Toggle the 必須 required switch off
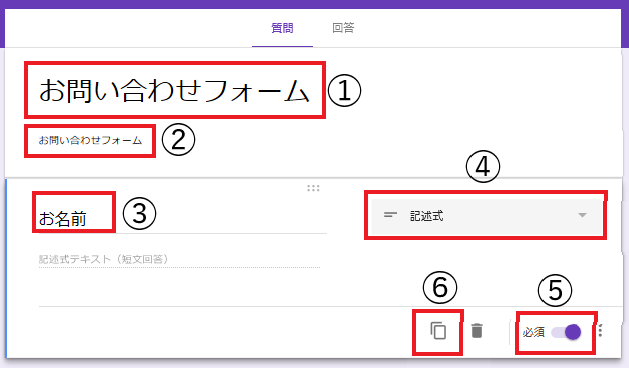 click(x=566, y=332)
